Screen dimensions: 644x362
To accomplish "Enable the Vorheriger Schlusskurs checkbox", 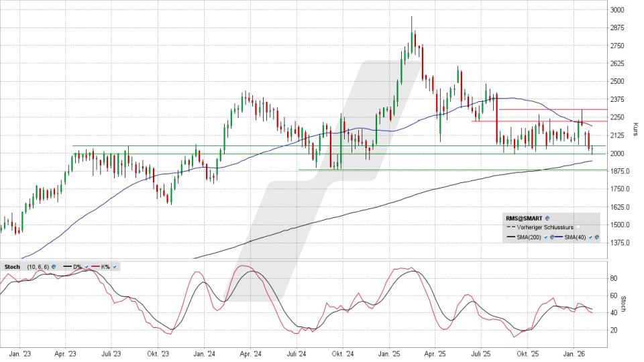I will click(578, 228).
